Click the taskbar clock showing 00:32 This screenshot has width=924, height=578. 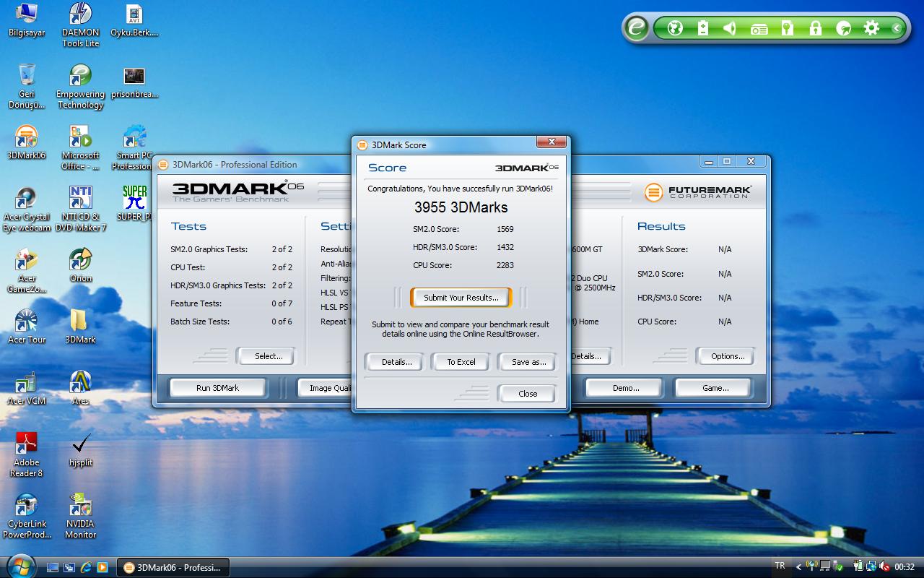(x=905, y=567)
